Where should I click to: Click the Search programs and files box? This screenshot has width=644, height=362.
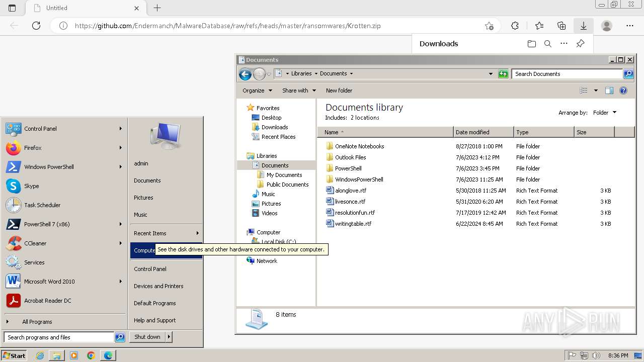pyautogui.click(x=58, y=337)
